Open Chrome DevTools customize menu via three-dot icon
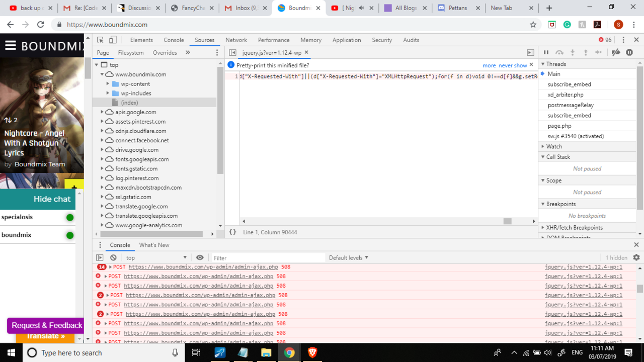Screen dimensions: 644x362 pyautogui.click(x=623, y=40)
